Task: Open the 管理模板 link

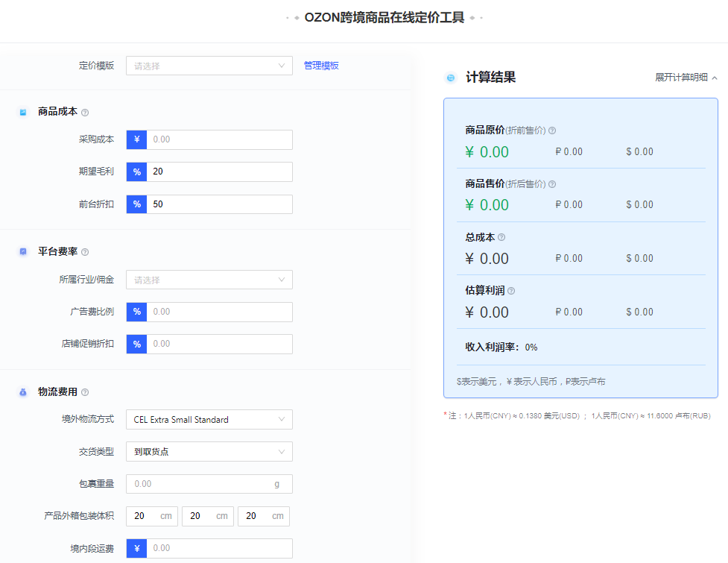Action: pyautogui.click(x=321, y=66)
